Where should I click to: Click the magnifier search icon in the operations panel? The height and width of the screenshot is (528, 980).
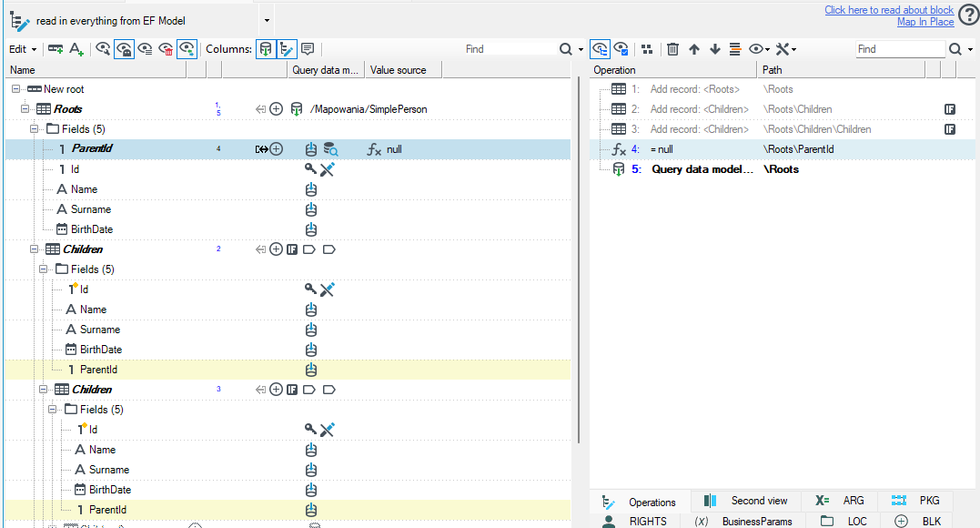coord(955,49)
